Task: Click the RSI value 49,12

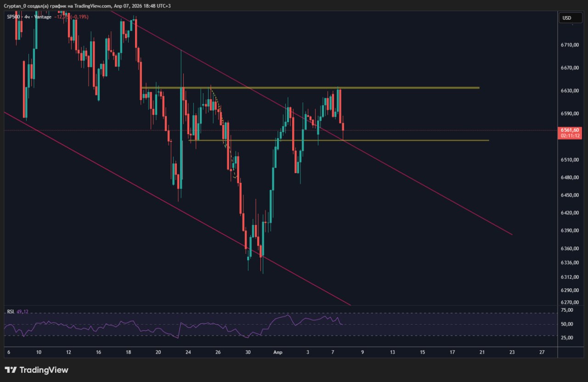Action: pyautogui.click(x=22, y=312)
